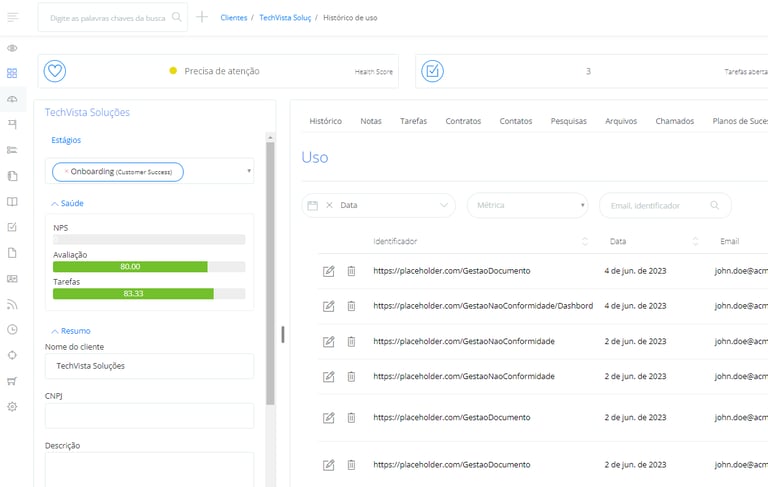Click the Avaliação 80.00 progress bar
This screenshot has width=768, height=487.
pos(149,267)
